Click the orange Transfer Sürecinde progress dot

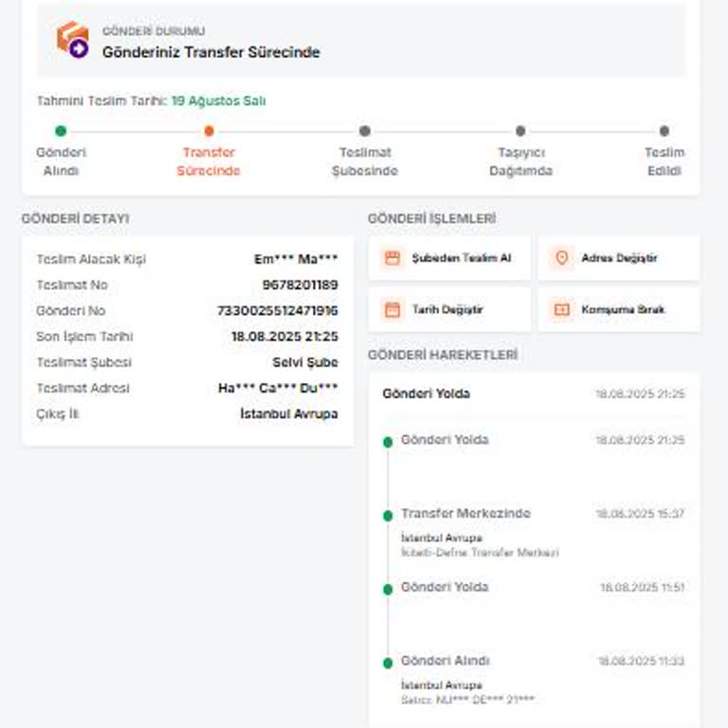click(209, 131)
